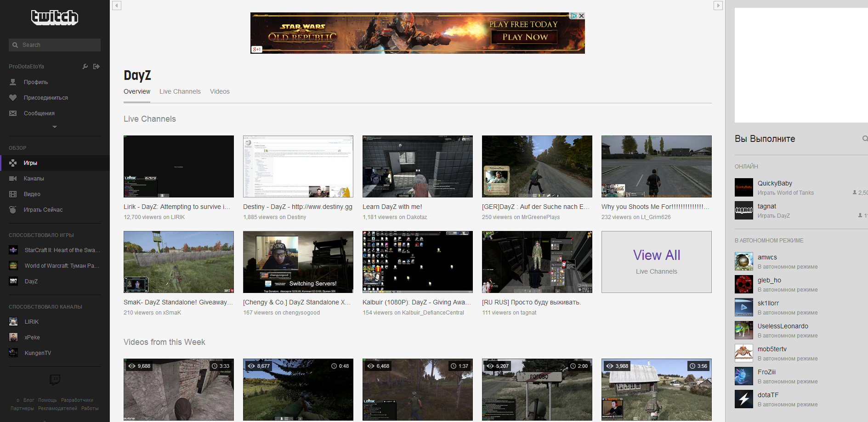868x422 pixels.
Task: Click the Google +1 badge on the ad
Action: pos(257,49)
